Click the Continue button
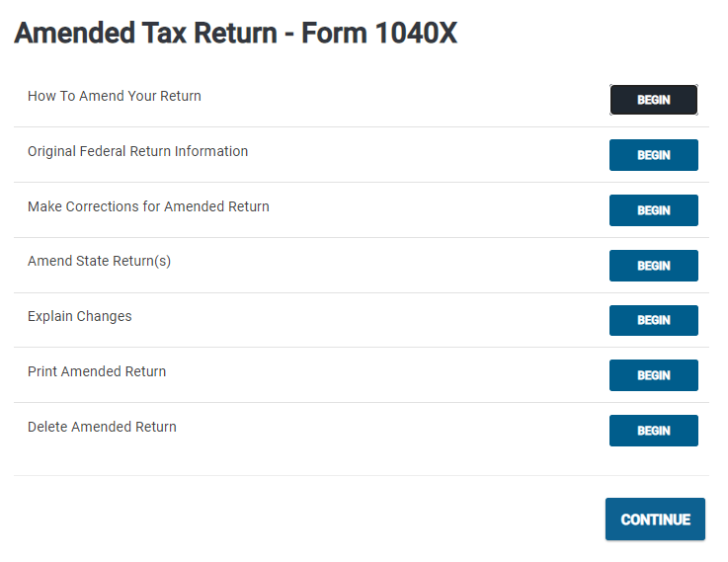 point(655,520)
